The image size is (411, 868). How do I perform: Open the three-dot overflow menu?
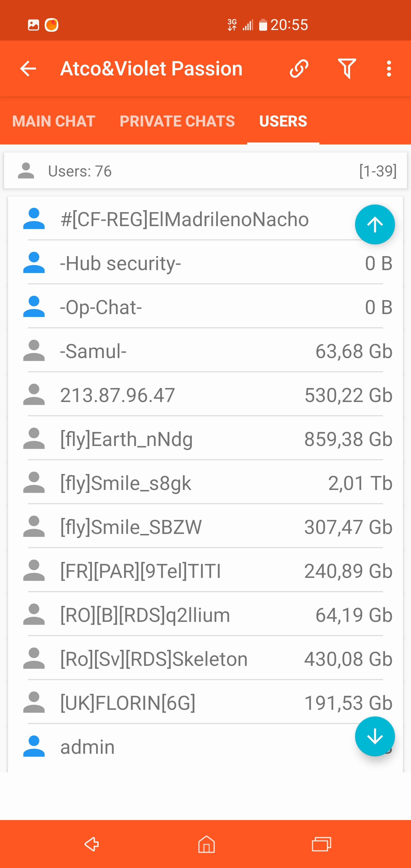[x=389, y=69]
